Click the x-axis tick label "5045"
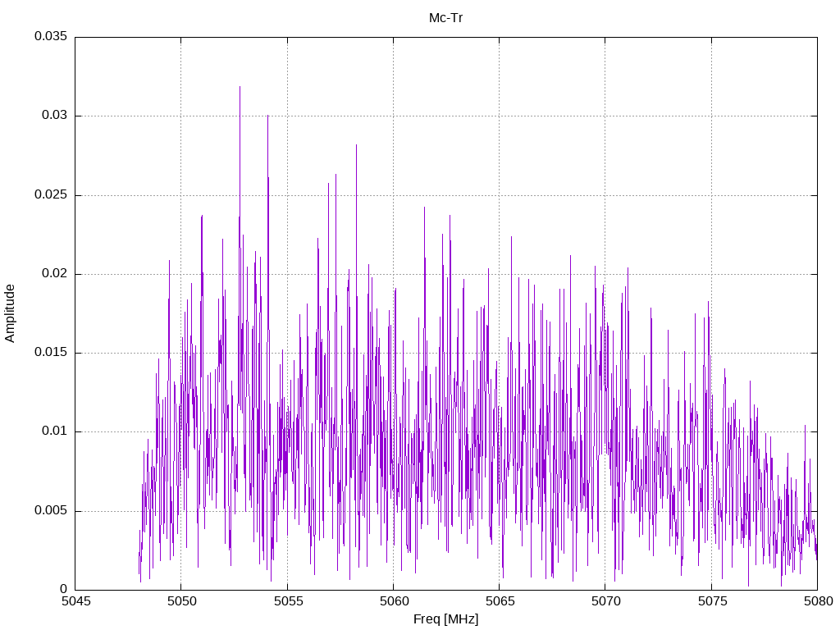Image resolution: width=840 pixels, height=630 pixels. pos(75,601)
